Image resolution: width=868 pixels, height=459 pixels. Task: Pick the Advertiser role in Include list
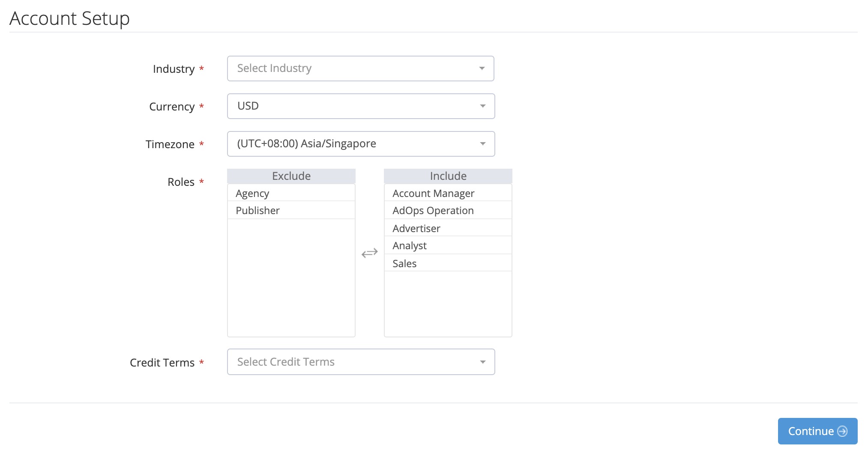point(448,229)
